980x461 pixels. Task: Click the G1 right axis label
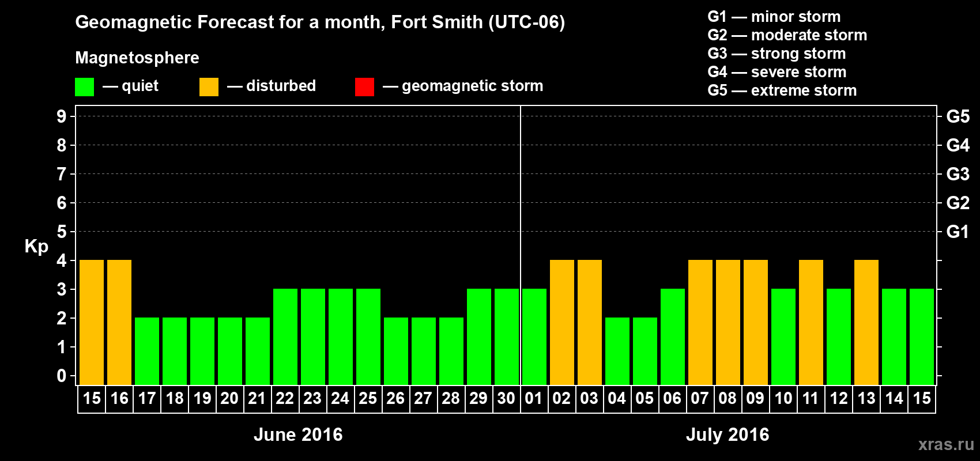tap(958, 232)
